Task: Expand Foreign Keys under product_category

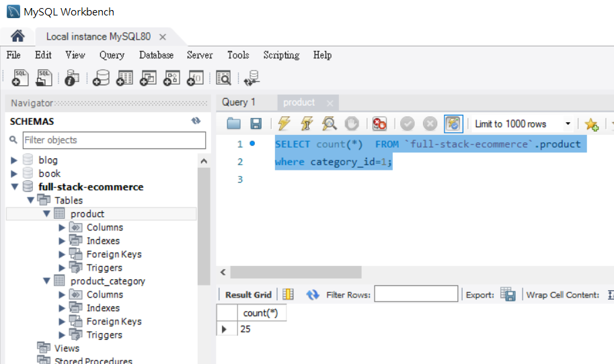Action: (x=62, y=322)
